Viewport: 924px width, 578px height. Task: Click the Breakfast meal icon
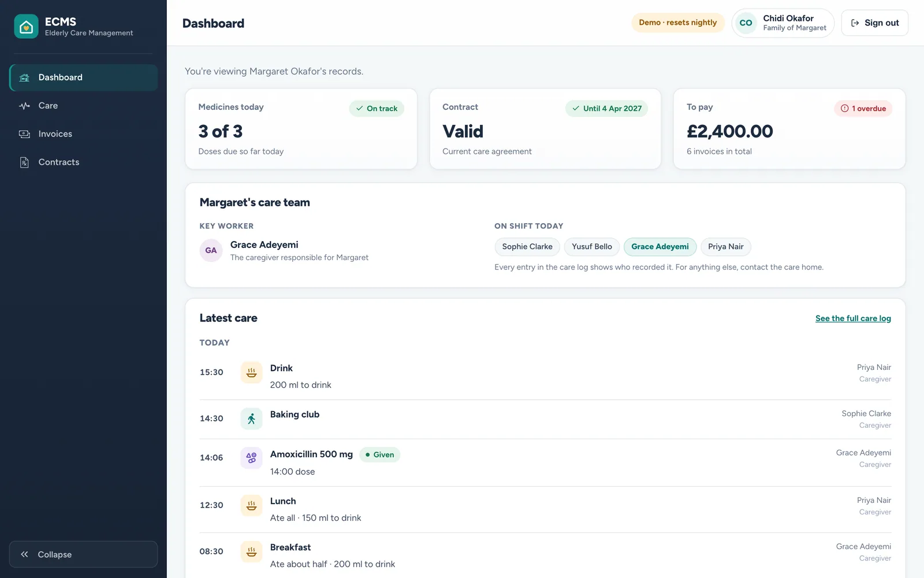(251, 551)
